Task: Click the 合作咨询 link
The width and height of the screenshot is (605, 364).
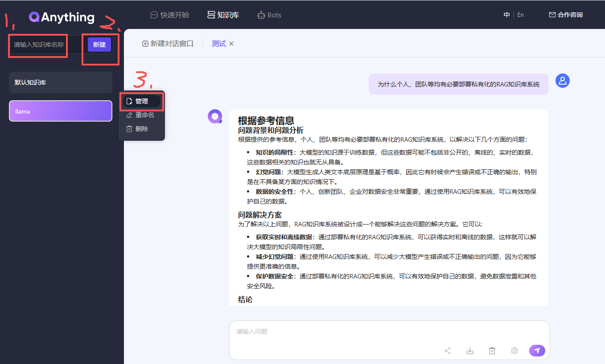Action: (x=566, y=15)
